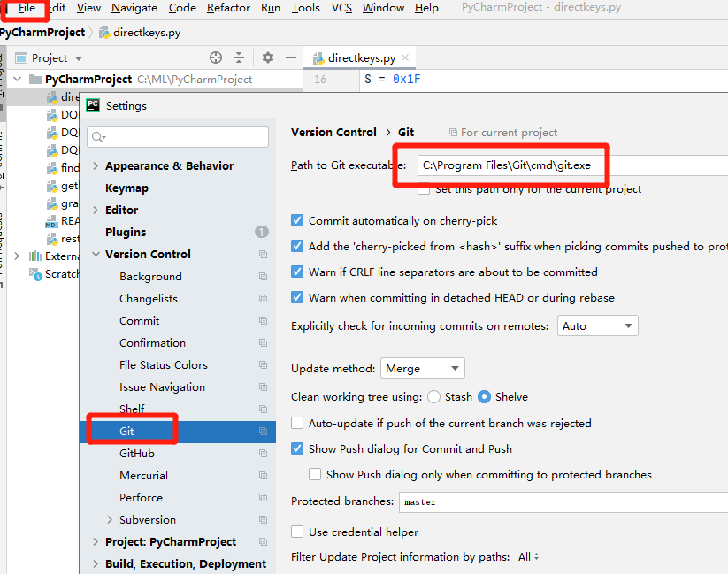Screen dimensions: 728x574
Task: Click the collapse all icon in Project panel
Action: pyautogui.click(x=239, y=57)
